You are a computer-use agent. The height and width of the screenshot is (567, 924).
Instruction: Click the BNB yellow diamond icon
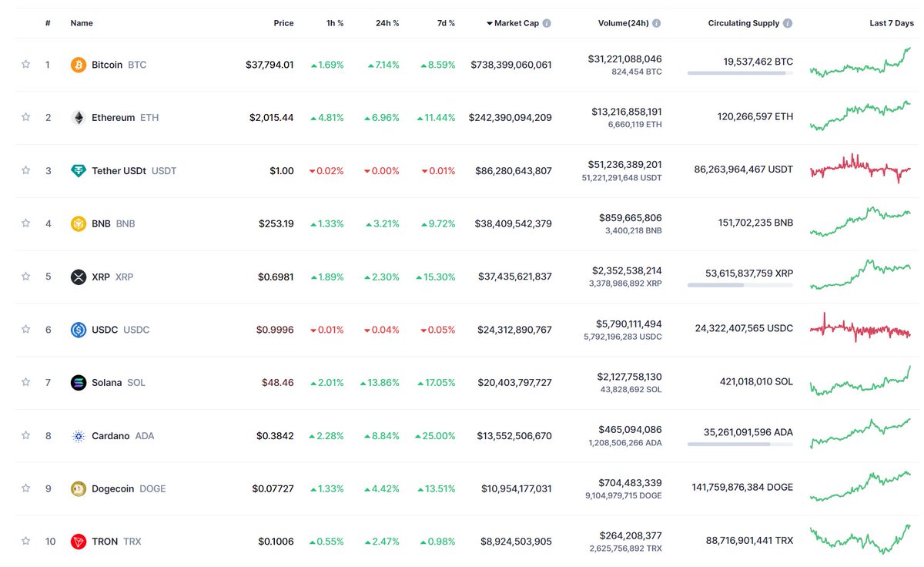click(78, 223)
